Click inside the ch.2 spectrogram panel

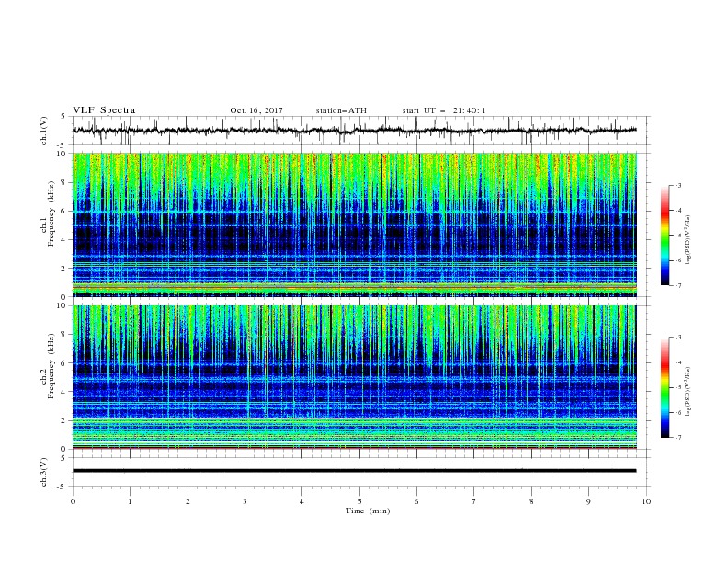pyautogui.click(x=355, y=377)
